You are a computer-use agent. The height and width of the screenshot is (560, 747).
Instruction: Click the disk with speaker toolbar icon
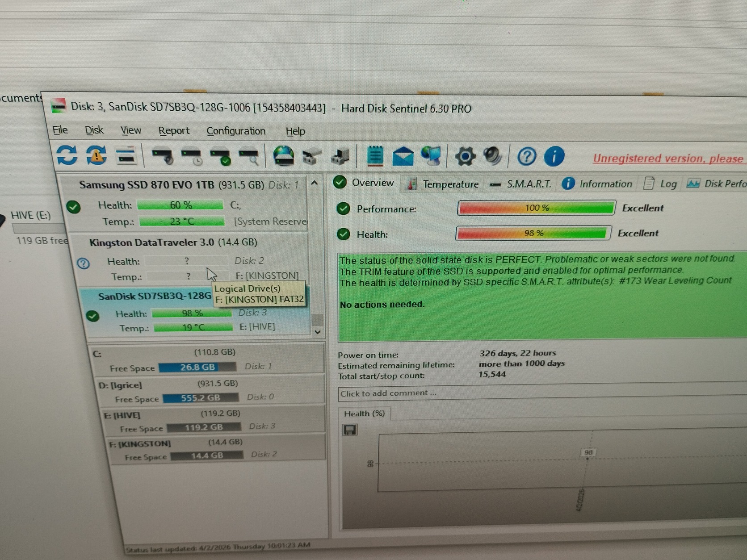162,156
